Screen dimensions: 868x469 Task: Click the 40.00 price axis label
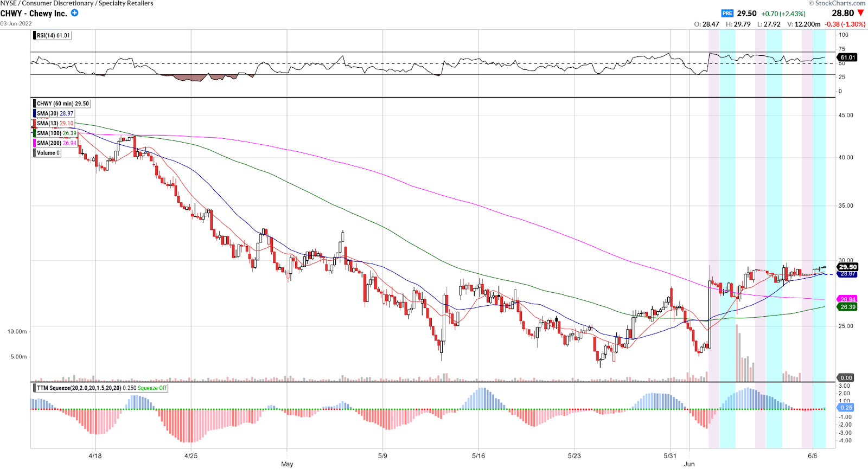[846, 158]
